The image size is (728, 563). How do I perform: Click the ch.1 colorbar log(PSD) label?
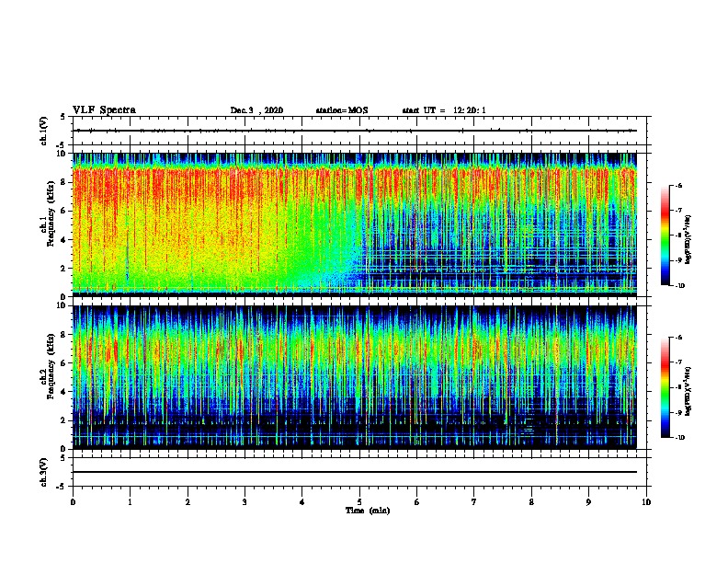coord(688,239)
